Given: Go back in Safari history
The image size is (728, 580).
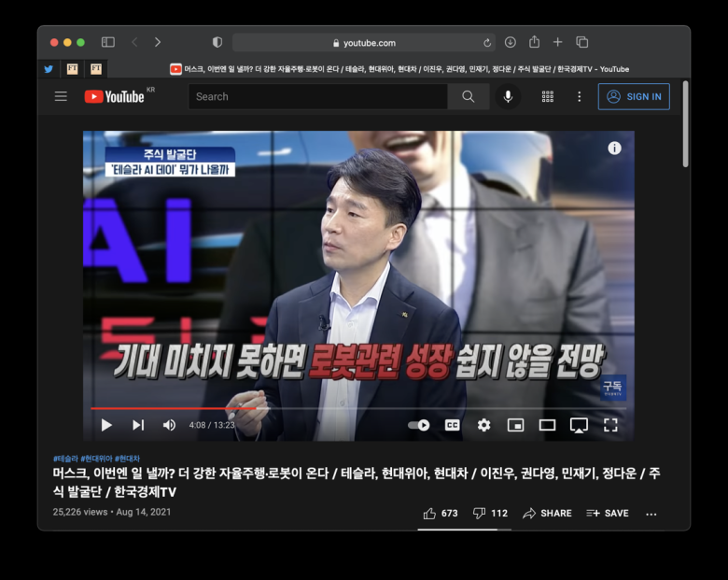Looking at the screenshot, I should [x=134, y=42].
